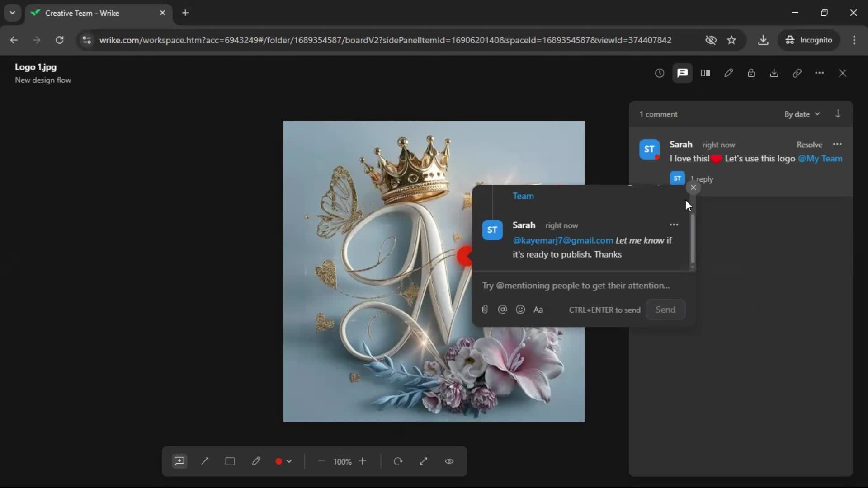Click Resolve on Sarah's comment
This screenshot has height=488, width=868.
(809, 145)
